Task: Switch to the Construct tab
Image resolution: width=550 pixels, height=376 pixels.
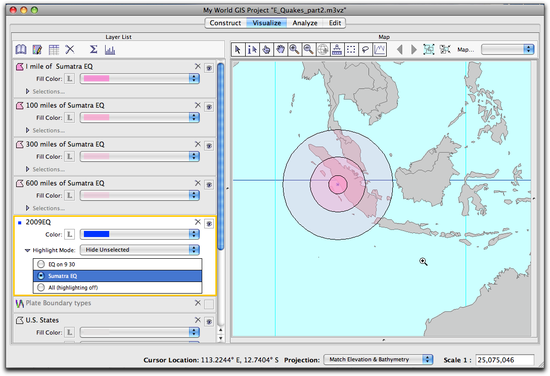Action: [225, 23]
